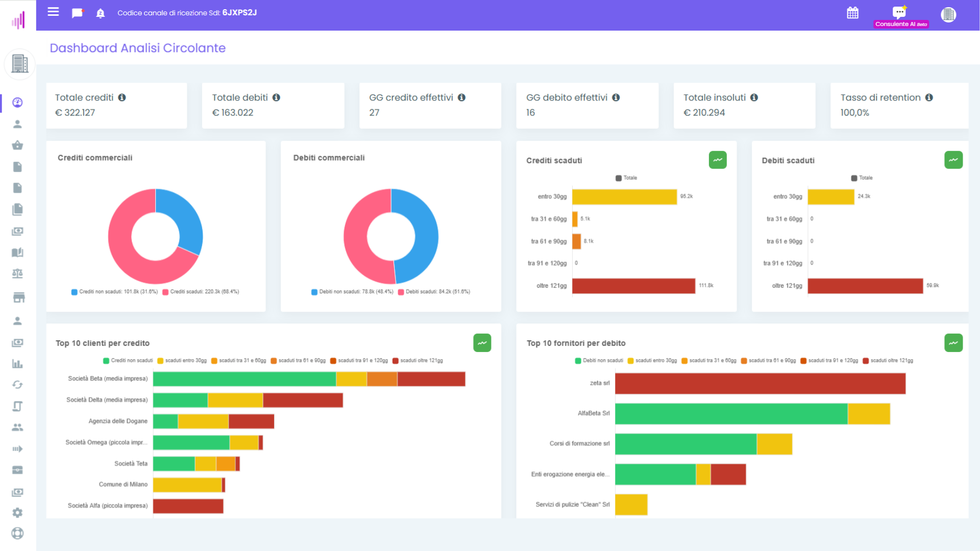The width and height of the screenshot is (980, 551).
Task: Click the Dashboard Analisi Circolante title
Action: 137,48
